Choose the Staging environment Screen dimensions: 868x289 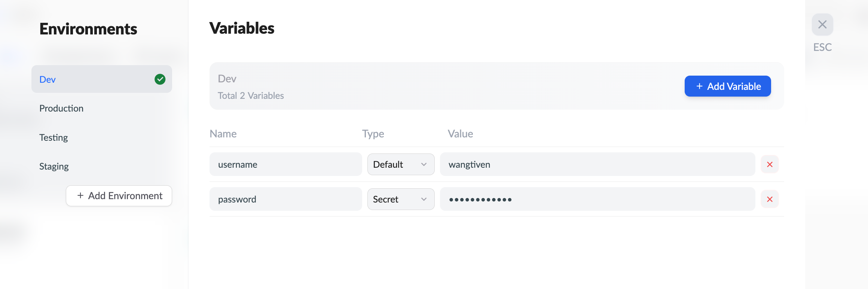click(x=54, y=166)
